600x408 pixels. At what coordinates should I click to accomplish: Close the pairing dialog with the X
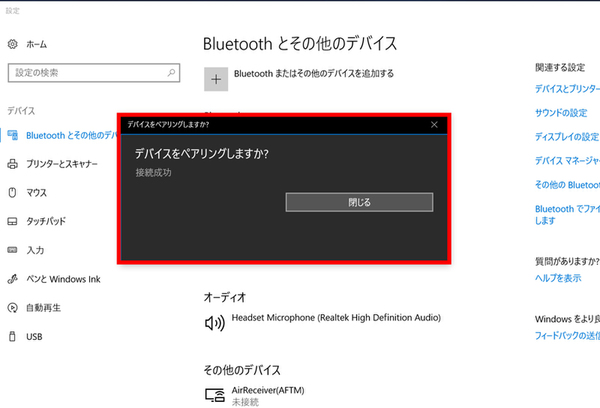click(434, 125)
